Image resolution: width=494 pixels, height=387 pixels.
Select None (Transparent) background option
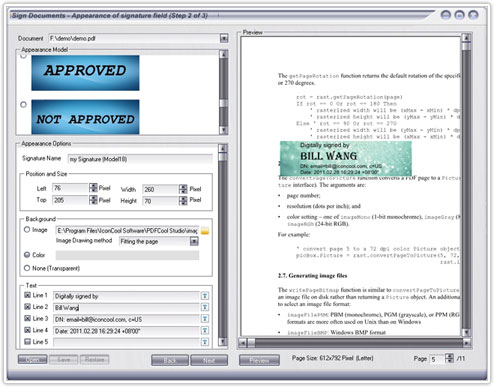point(27,268)
